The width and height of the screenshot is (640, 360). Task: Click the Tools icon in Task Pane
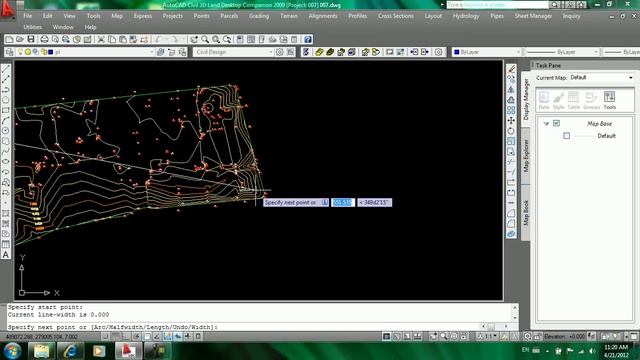pyautogui.click(x=609, y=100)
